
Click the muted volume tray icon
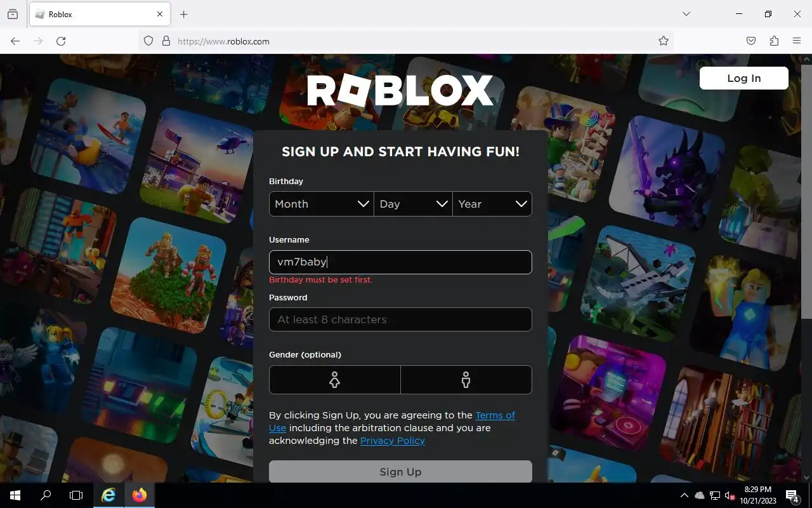[730, 495]
